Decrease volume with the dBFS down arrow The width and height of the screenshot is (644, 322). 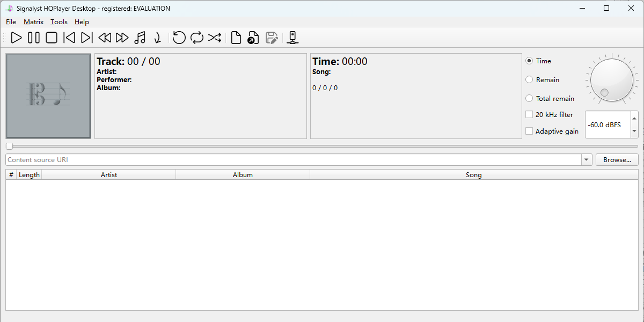[x=634, y=131]
